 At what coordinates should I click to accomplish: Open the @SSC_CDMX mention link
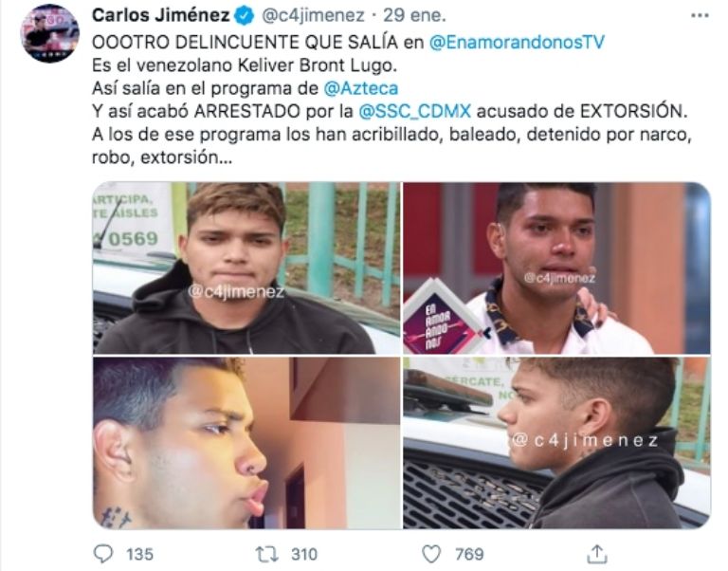[x=415, y=112]
